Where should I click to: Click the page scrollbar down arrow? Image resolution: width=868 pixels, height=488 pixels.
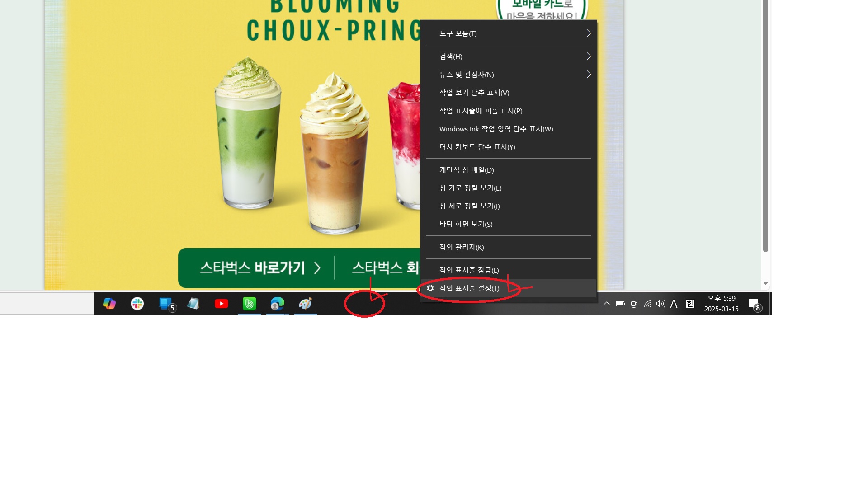tap(765, 283)
